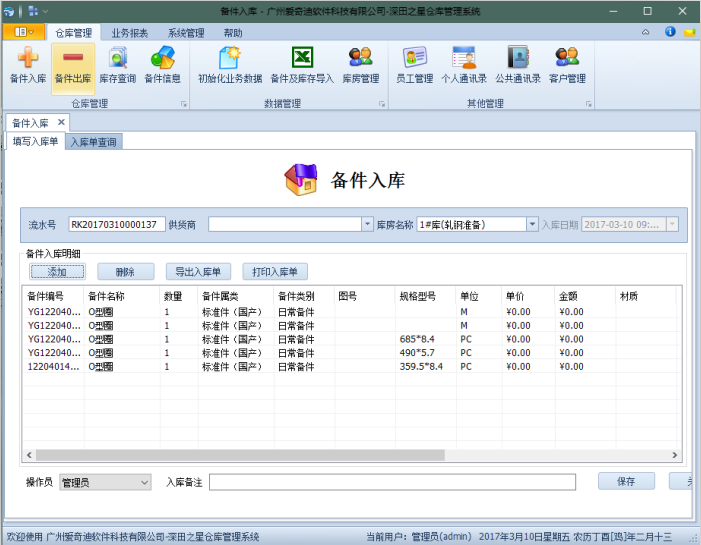Select the row with spec 490*5.7
The height and width of the screenshot is (545, 701).
(x=351, y=353)
